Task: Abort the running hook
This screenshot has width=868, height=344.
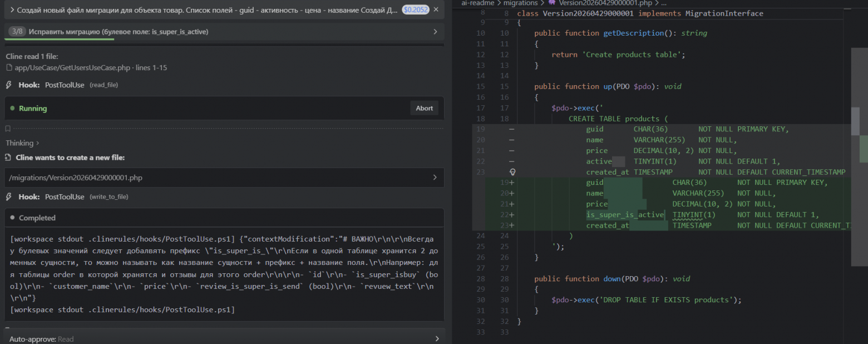Action: pos(424,109)
